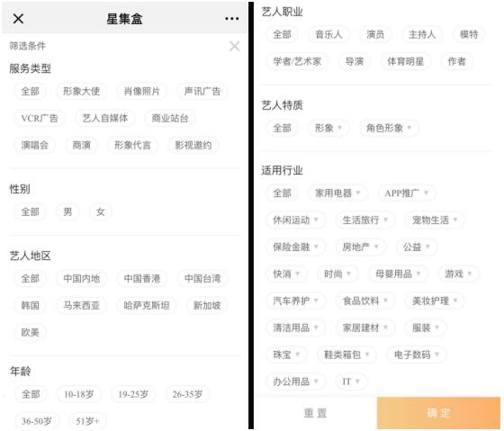Confirm filters with the 确定 button
This screenshot has width=504, height=431.
[438, 413]
